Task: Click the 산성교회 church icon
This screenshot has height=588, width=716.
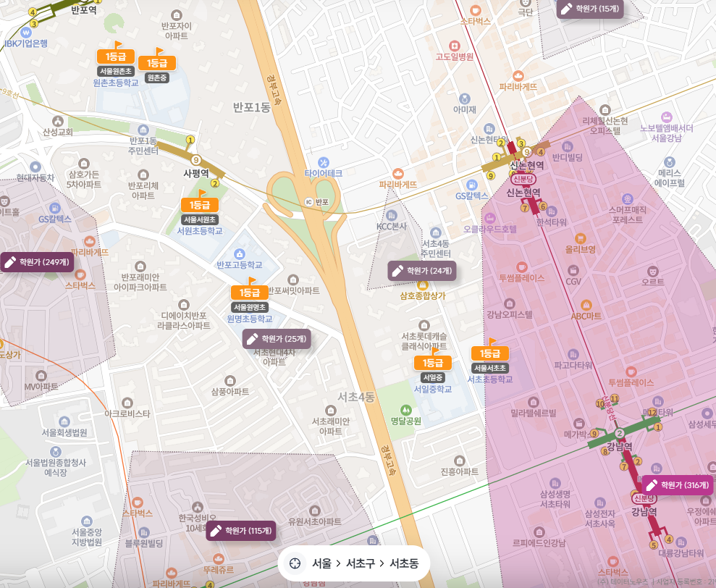Action: (57, 121)
